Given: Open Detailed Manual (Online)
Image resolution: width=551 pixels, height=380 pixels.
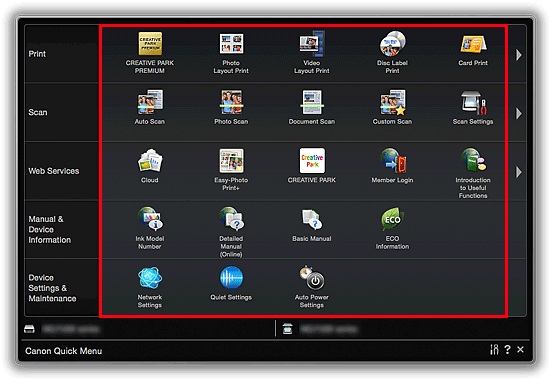Looking at the screenshot, I should click(231, 232).
